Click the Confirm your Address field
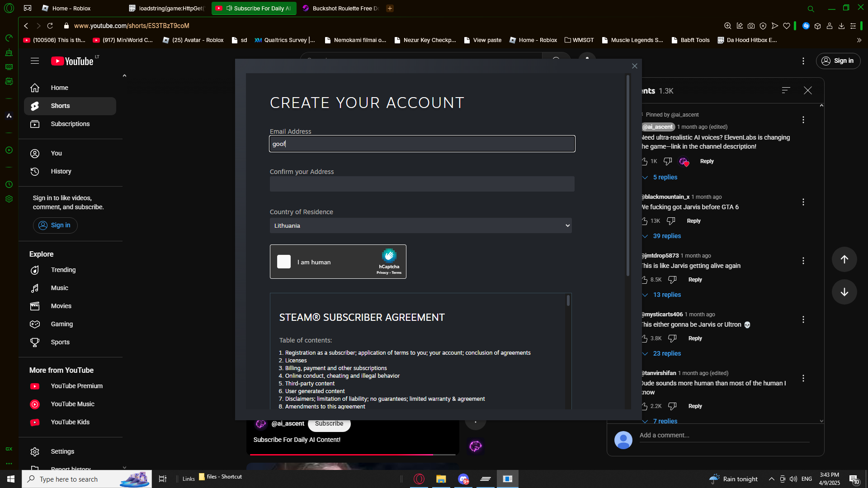The width and height of the screenshot is (868, 488). click(422, 184)
